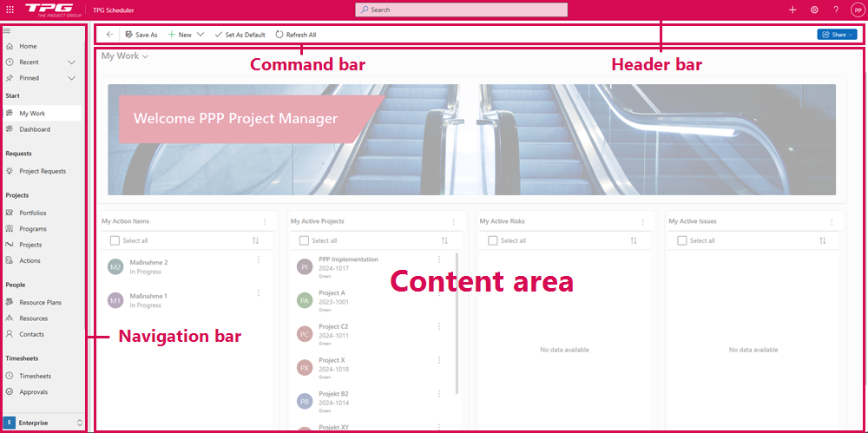Viewport: 868px width, 433px height.
Task: Expand the Recent section in navigation
Action: click(x=71, y=62)
